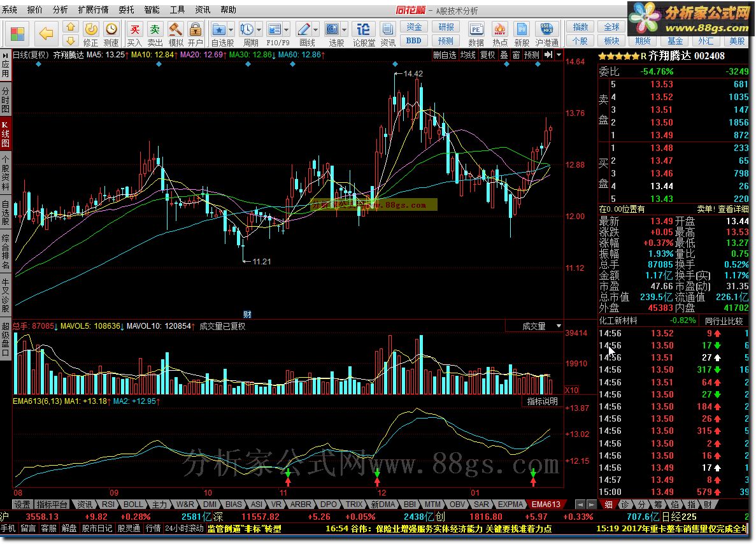
Task: Click the 资金 button
Action: click(414, 27)
